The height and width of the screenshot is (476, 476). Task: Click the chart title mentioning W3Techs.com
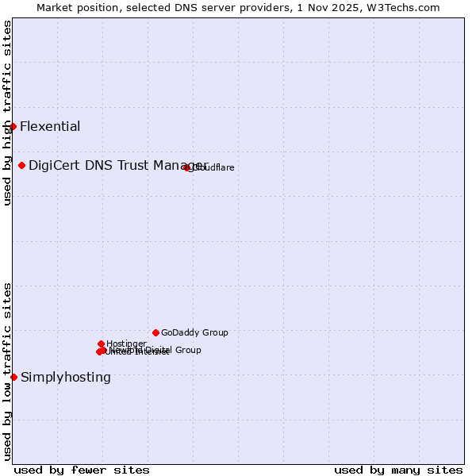point(238,7)
